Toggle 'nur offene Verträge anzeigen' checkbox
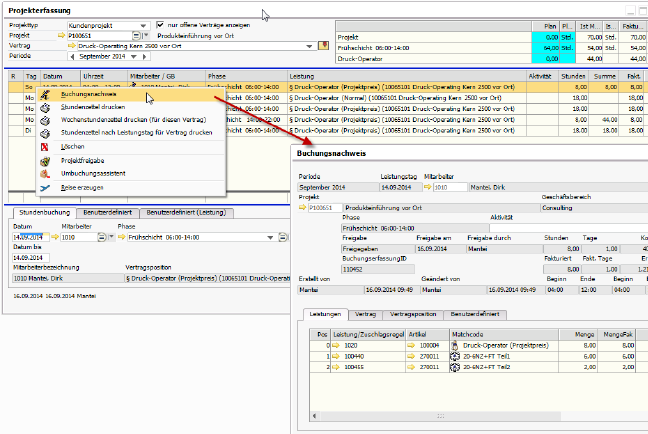 coord(160,24)
